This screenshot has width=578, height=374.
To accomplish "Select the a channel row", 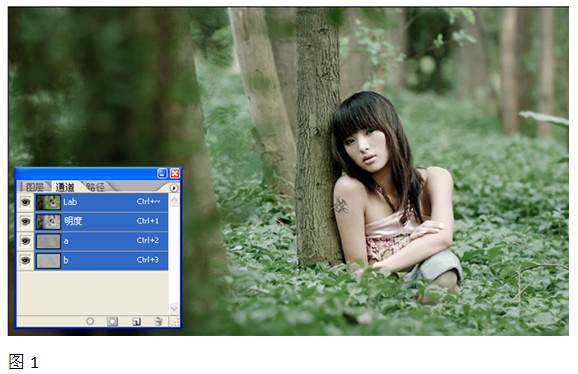I will tap(101, 241).
